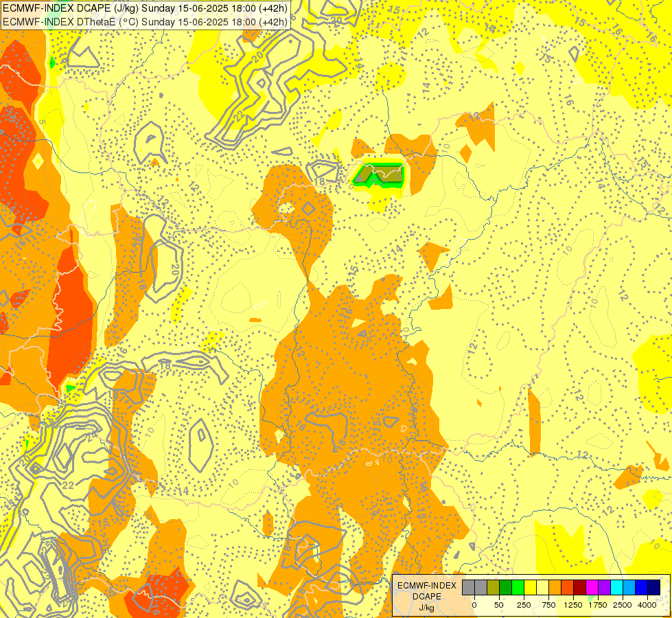Click the legend scale value "4000"
The image size is (672, 618).
click(x=647, y=605)
